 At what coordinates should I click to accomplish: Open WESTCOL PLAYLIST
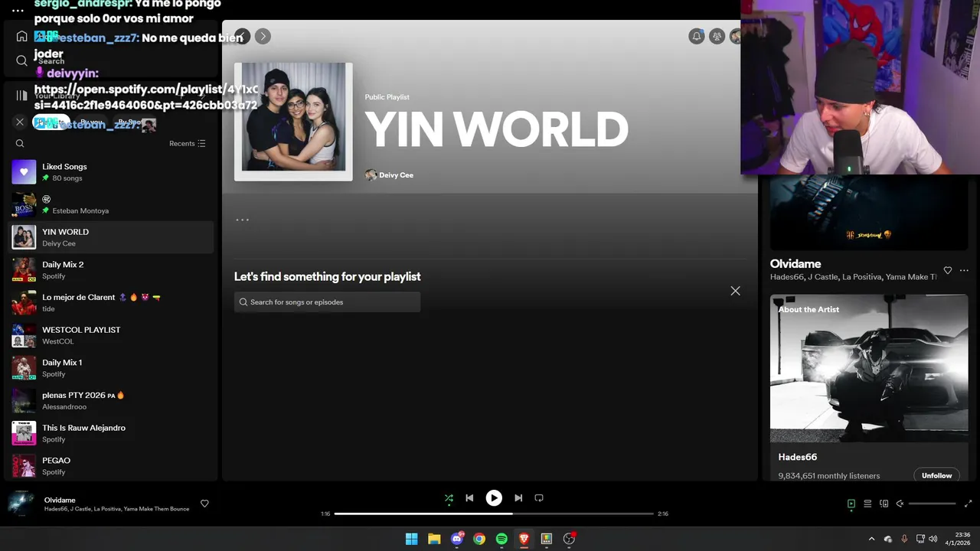(111, 335)
